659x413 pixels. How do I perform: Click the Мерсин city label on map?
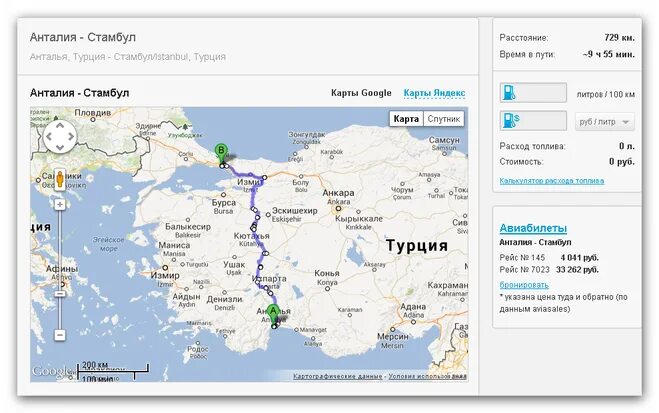point(393,337)
